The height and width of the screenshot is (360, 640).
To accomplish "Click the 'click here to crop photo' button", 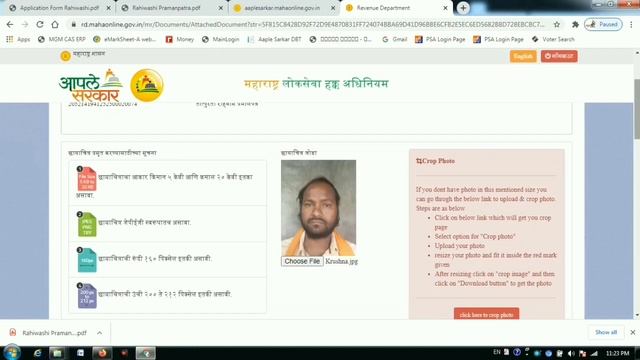I will coord(486,314).
